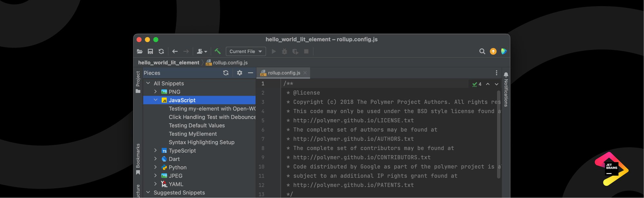The image size is (644, 198).
Task: Click rollup.config.js breadcrumb item
Action: click(x=227, y=63)
